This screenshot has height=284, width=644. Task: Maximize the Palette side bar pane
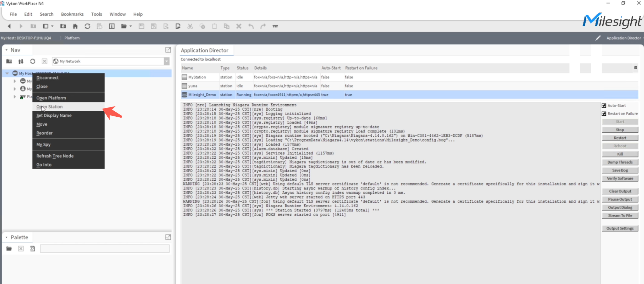[168, 237]
